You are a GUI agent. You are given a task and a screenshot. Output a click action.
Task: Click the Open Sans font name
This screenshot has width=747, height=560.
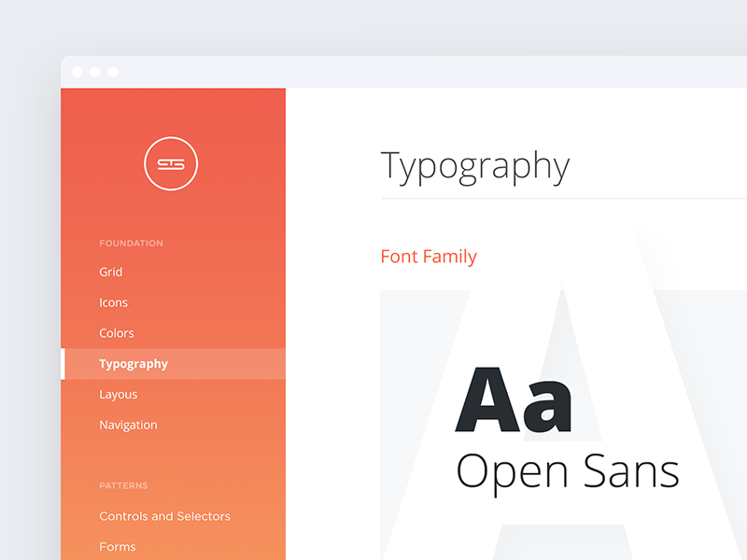[567, 470]
